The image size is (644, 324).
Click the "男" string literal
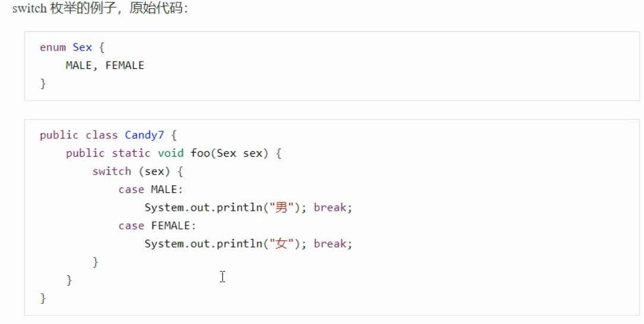point(281,207)
